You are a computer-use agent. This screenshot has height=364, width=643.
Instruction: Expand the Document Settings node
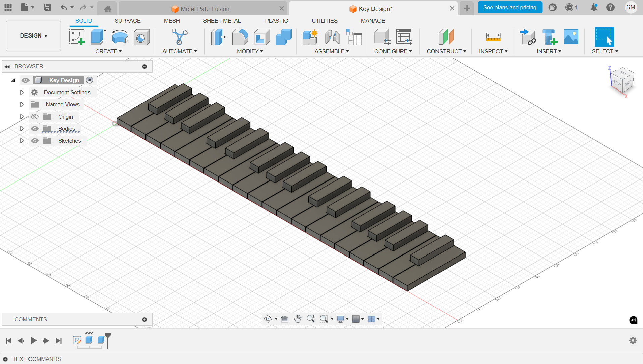coord(22,92)
